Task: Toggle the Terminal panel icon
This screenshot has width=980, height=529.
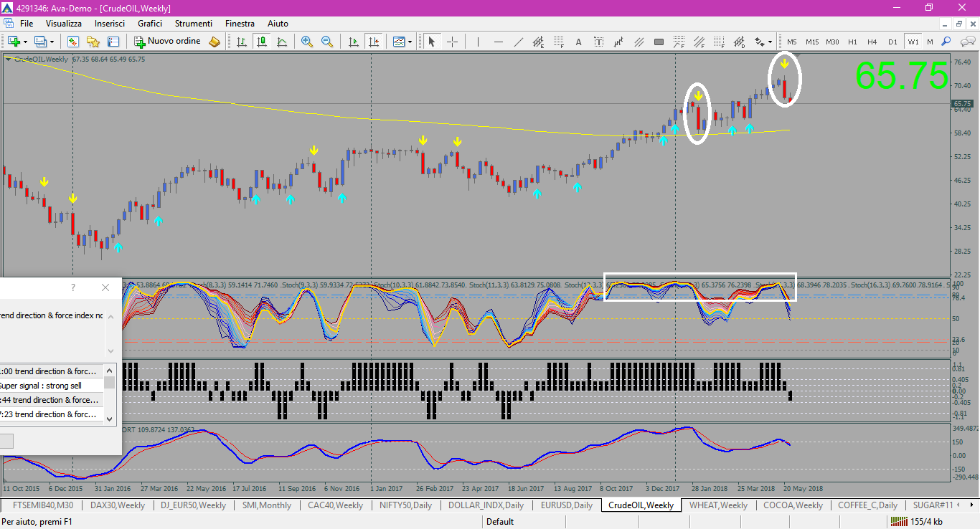Action: pos(113,42)
